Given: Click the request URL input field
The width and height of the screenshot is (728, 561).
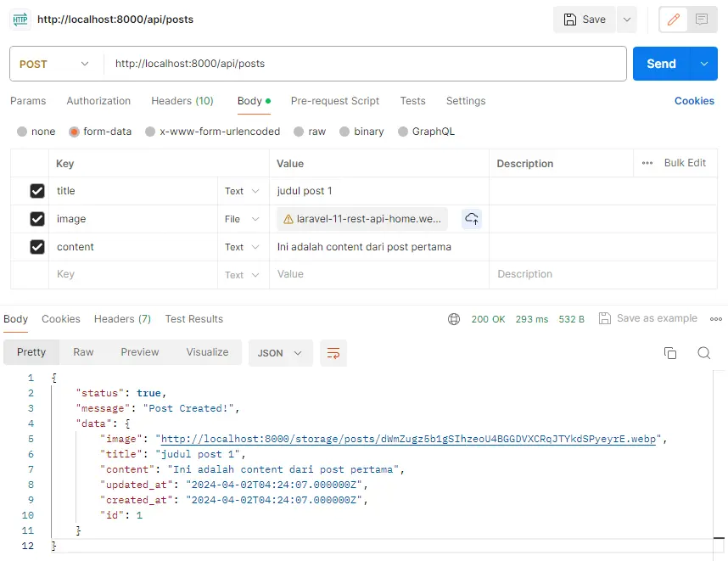Looking at the screenshot, I should tap(365, 64).
